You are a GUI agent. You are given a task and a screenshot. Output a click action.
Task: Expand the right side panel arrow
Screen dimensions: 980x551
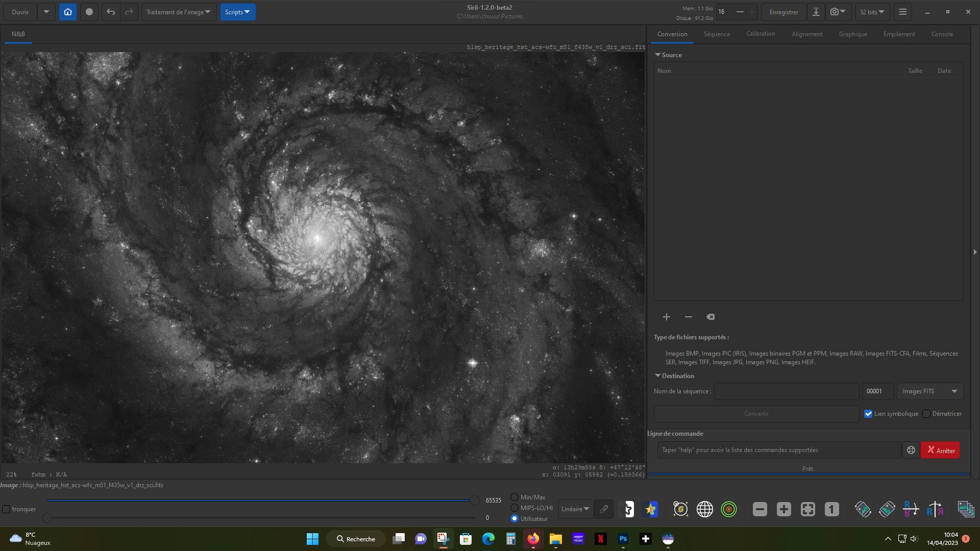coord(975,252)
